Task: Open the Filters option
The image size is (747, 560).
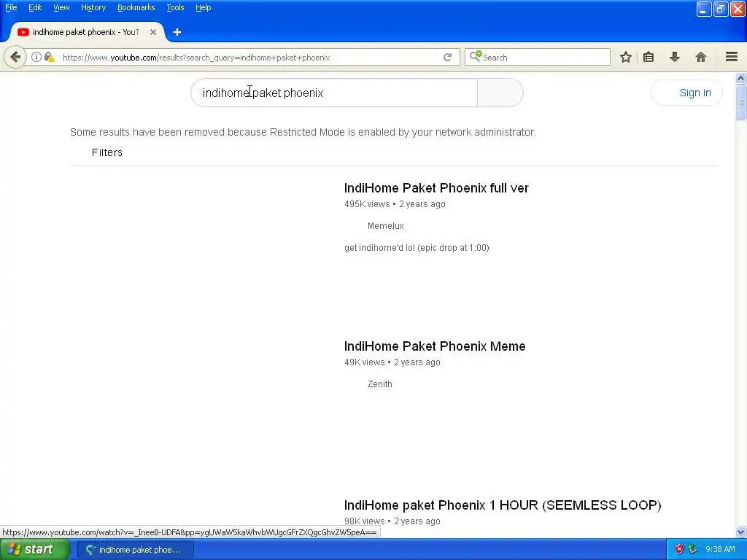Action: (107, 152)
